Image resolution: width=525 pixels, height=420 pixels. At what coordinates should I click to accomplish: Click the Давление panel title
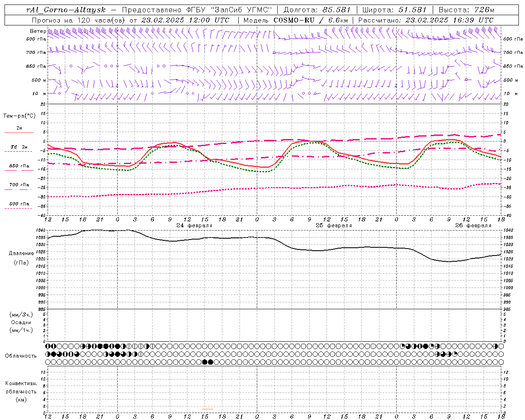tap(21, 253)
